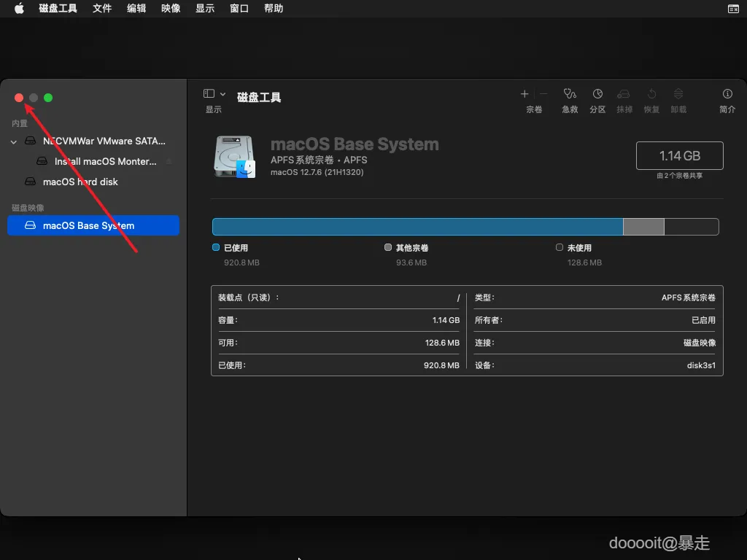747x560 pixels.
Task: Click the Restore (恢复) arrow icon
Action: click(x=651, y=94)
